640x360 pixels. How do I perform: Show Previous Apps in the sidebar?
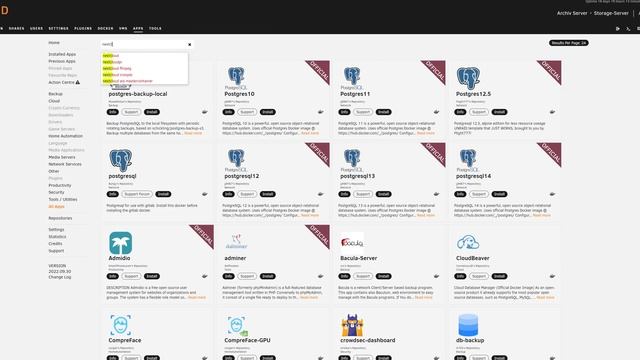pyautogui.click(x=62, y=61)
